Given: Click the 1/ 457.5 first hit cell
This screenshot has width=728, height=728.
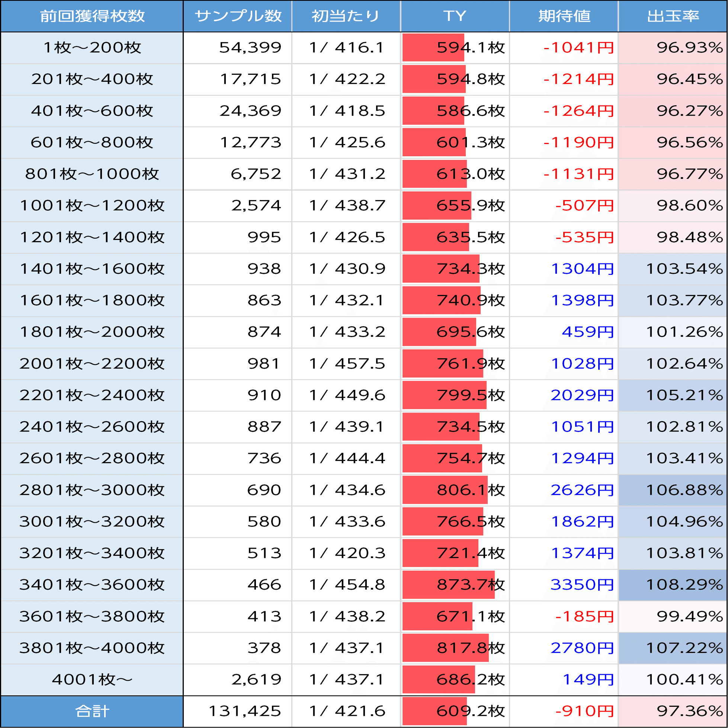Looking at the screenshot, I should (x=347, y=363).
